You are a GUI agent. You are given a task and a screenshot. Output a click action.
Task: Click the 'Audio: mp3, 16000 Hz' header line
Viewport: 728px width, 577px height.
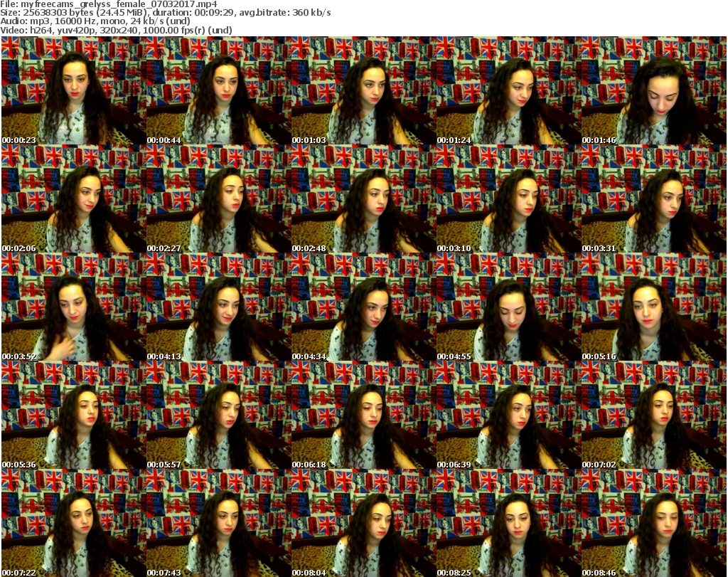(x=95, y=21)
